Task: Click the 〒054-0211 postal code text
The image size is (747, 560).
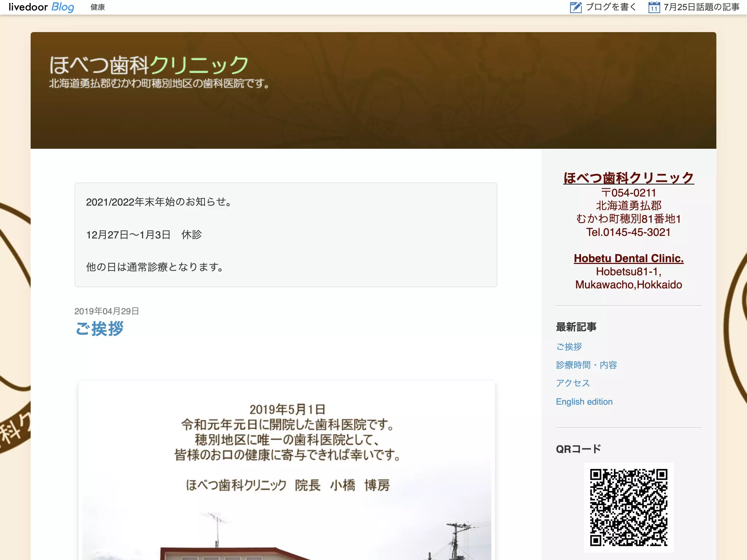Action: (628, 192)
